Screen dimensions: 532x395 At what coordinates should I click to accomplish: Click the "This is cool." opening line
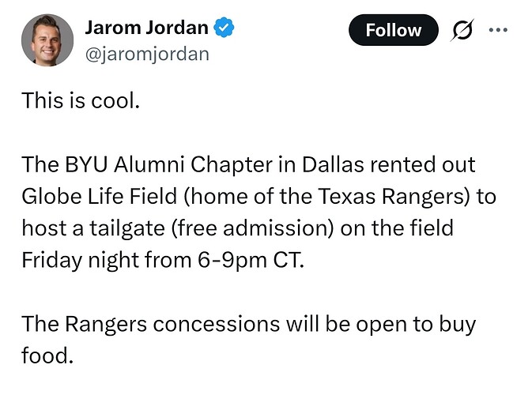[x=81, y=100]
